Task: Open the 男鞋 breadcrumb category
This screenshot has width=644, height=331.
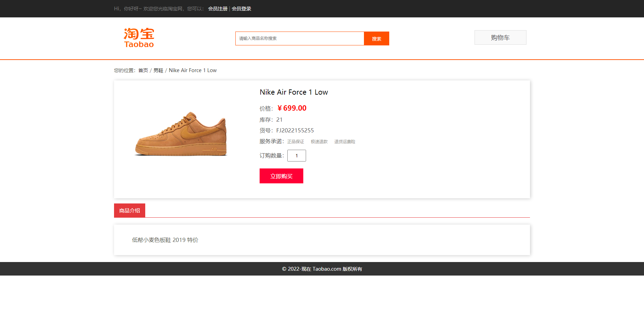Action: point(158,70)
